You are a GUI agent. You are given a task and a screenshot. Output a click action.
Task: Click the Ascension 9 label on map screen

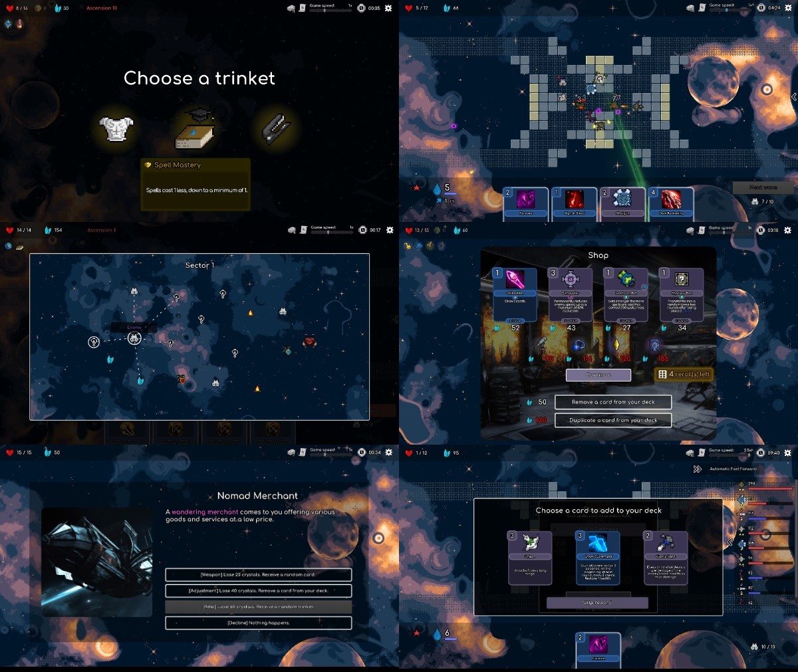(x=102, y=230)
